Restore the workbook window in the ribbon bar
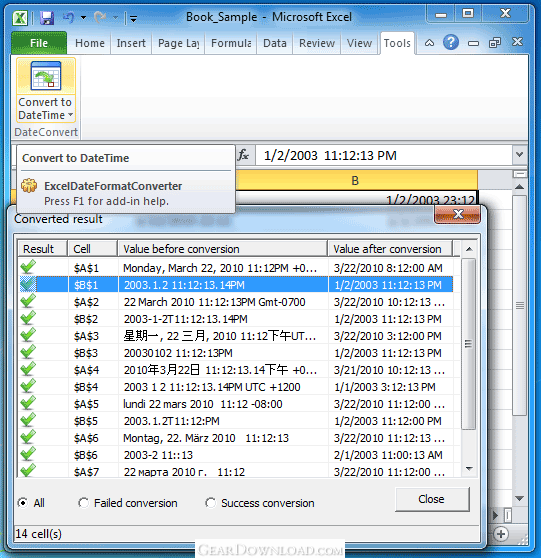Viewport: 541px width, 558px height. [x=495, y=43]
